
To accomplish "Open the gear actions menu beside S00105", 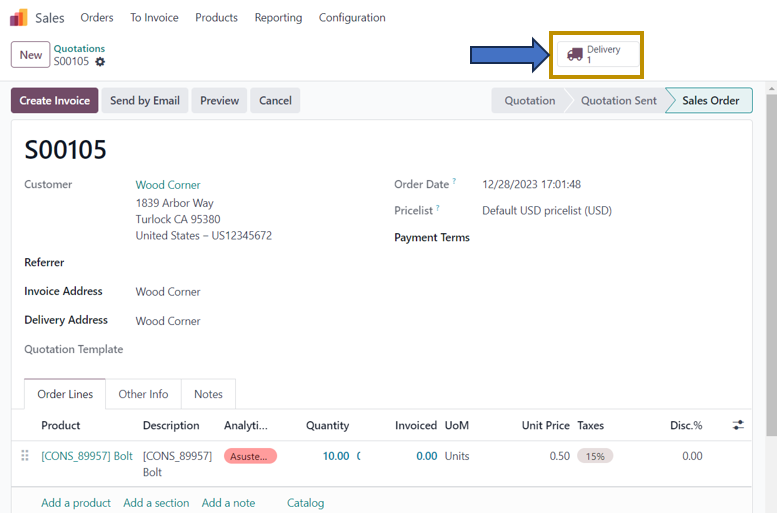I will pos(100,62).
